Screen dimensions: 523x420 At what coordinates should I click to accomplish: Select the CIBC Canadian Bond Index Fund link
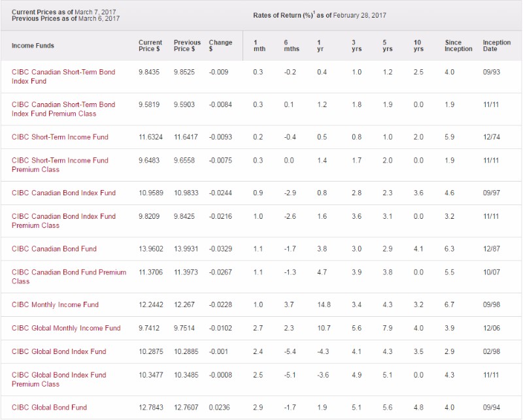pyautogui.click(x=63, y=193)
